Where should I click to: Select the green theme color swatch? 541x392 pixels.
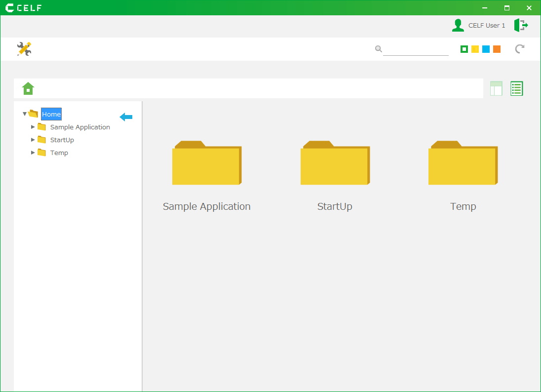[464, 49]
